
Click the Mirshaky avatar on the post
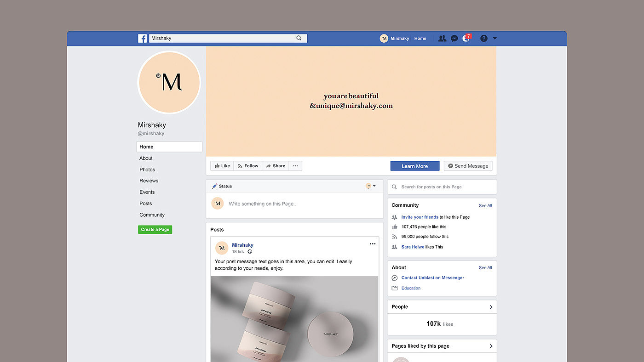[222, 248]
